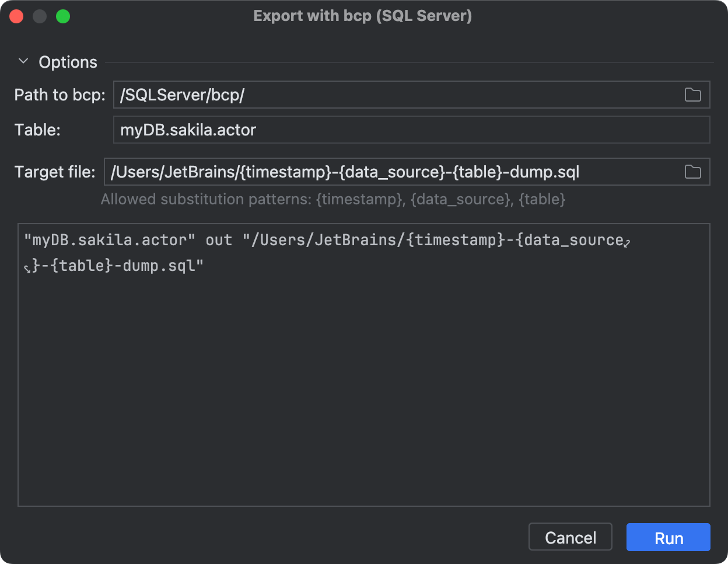Run the bcp export command
The image size is (728, 564).
668,537
